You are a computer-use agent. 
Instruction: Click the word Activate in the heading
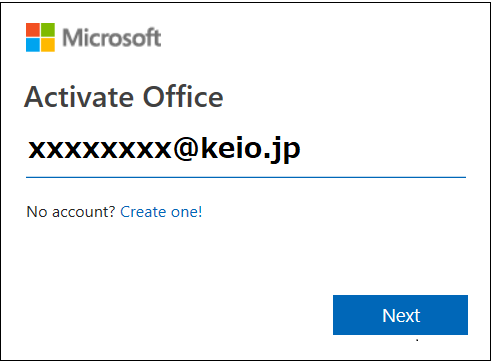coord(79,97)
